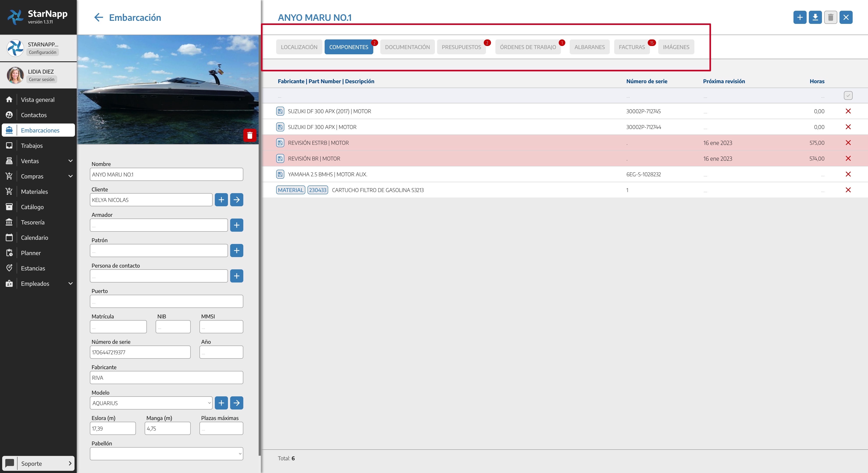Click the blue plus icon beside the title
Viewport: 868px width, 473px height.
pyautogui.click(x=800, y=18)
